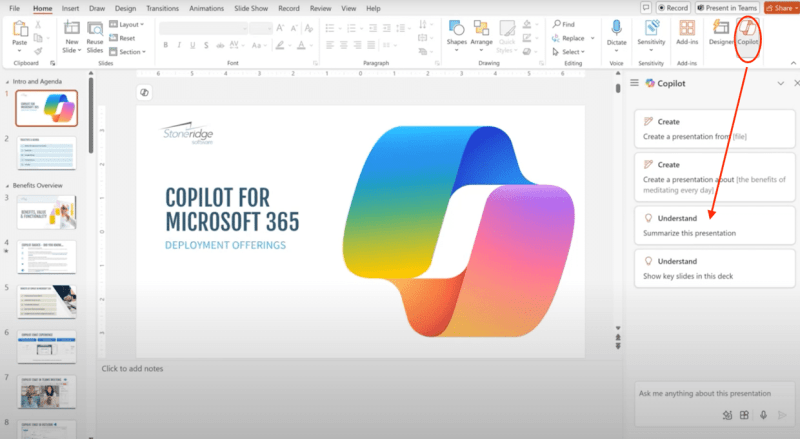Click the Copilot icon on the slide corner
Viewport: 800px width, 439px height.
[x=144, y=92]
